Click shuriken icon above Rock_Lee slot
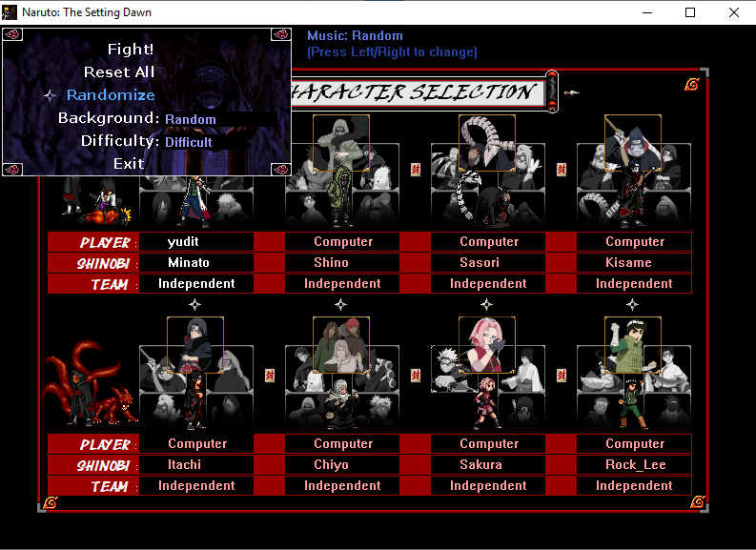Screen dimensions: 756x550 point(633,305)
